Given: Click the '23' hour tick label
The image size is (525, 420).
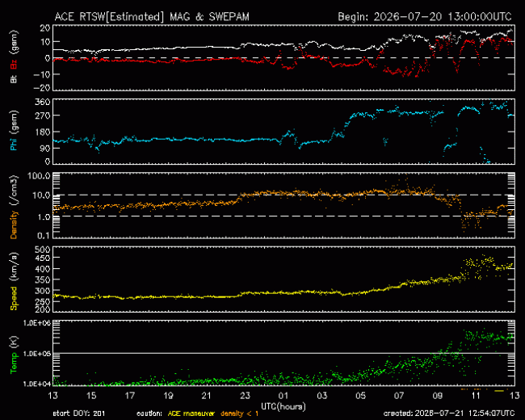Looking at the screenshot, I should 245,396.
